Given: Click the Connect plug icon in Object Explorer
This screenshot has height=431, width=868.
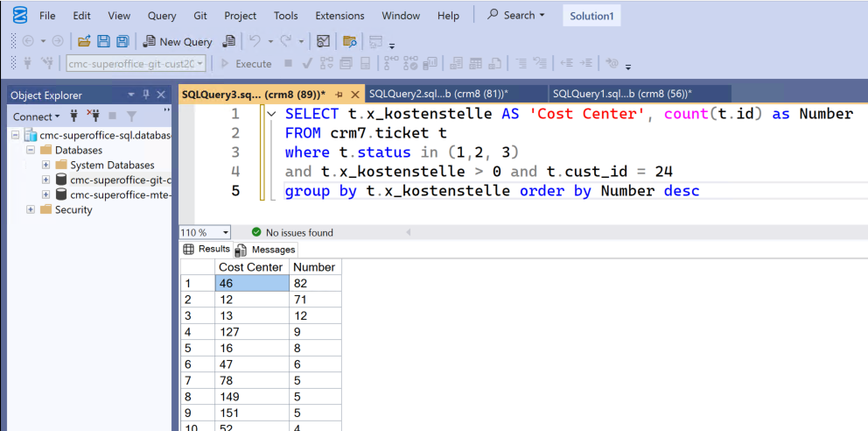Looking at the screenshot, I should coord(73,117).
